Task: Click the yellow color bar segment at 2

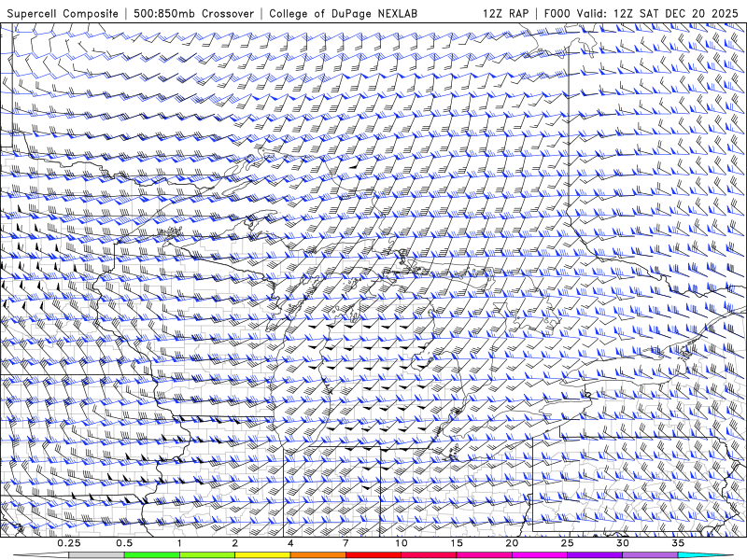Action: pos(262,555)
